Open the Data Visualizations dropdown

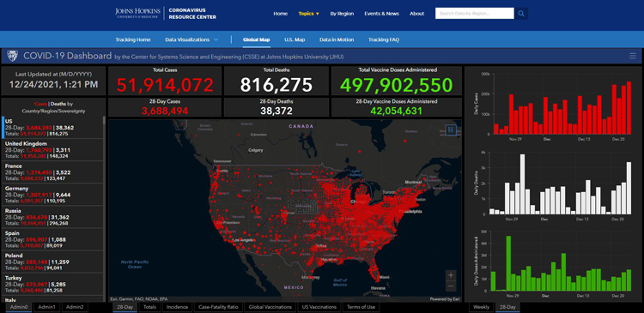pos(191,39)
